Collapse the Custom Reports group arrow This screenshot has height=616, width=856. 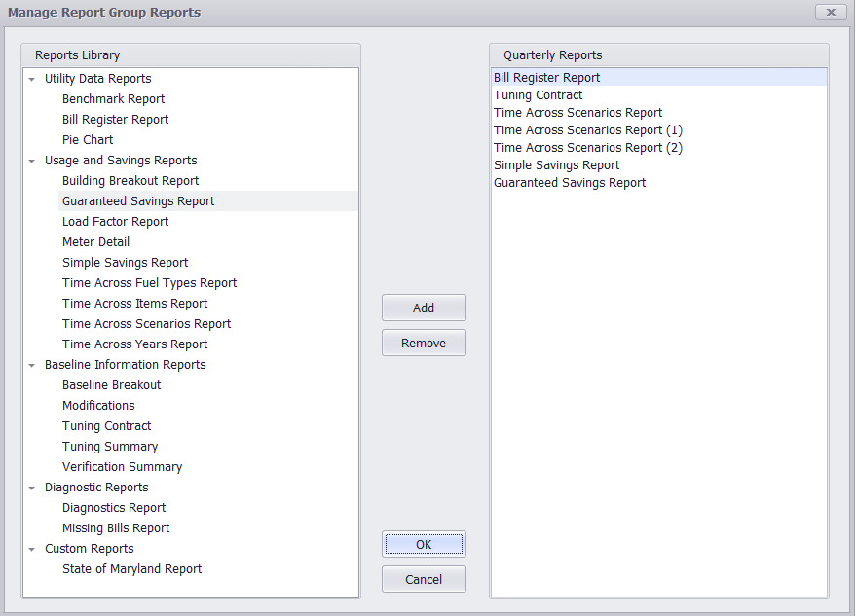(32, 549)
